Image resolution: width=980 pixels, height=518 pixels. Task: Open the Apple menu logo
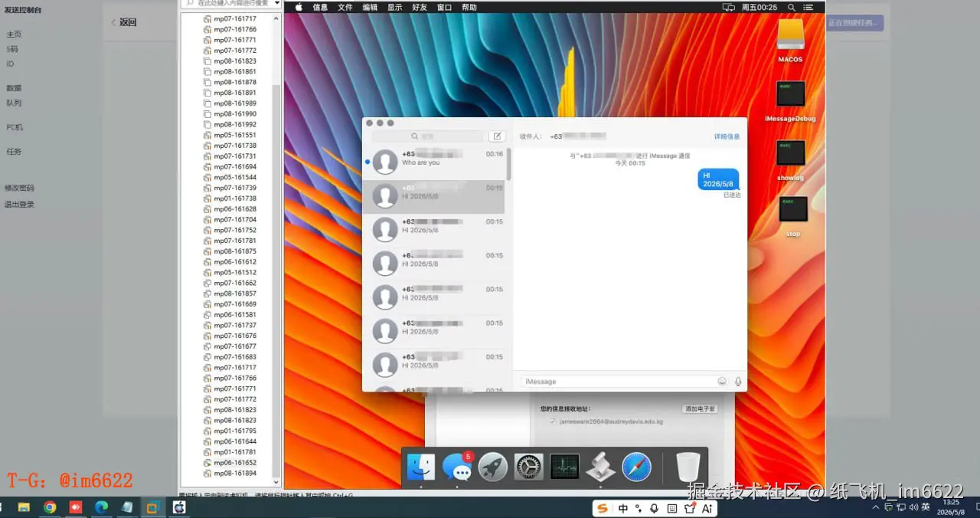point(299,7)
